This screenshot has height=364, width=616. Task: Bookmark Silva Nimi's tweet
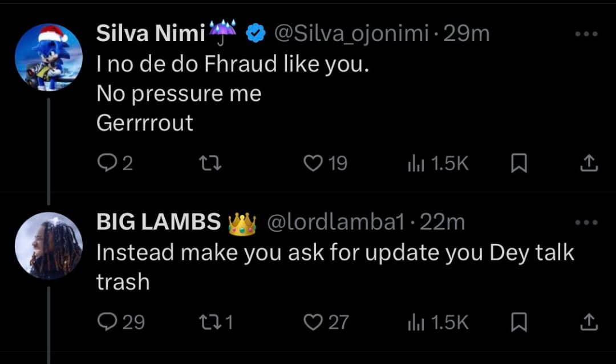(x=519, y=163)
